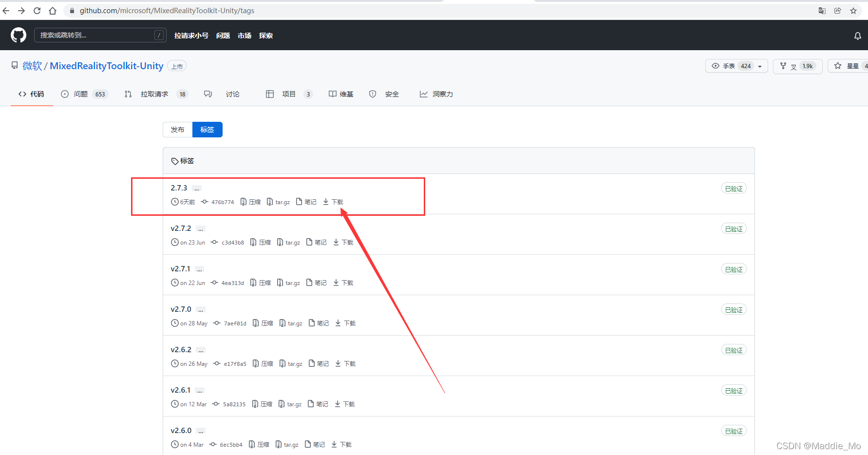This screenshot has height=455, width=868.
Task: Click download (下载) for v2.6.0
Action: [x=341, y=445]
